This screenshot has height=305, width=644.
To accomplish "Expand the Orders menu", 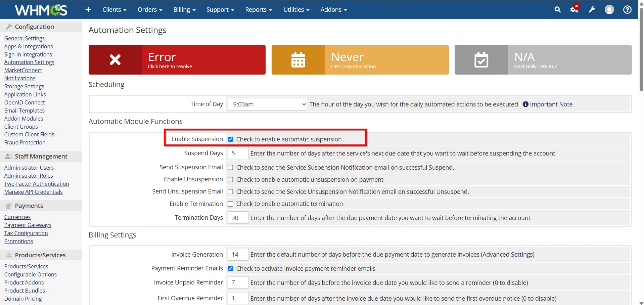I will pyautogui.click(x=150, y=10).
